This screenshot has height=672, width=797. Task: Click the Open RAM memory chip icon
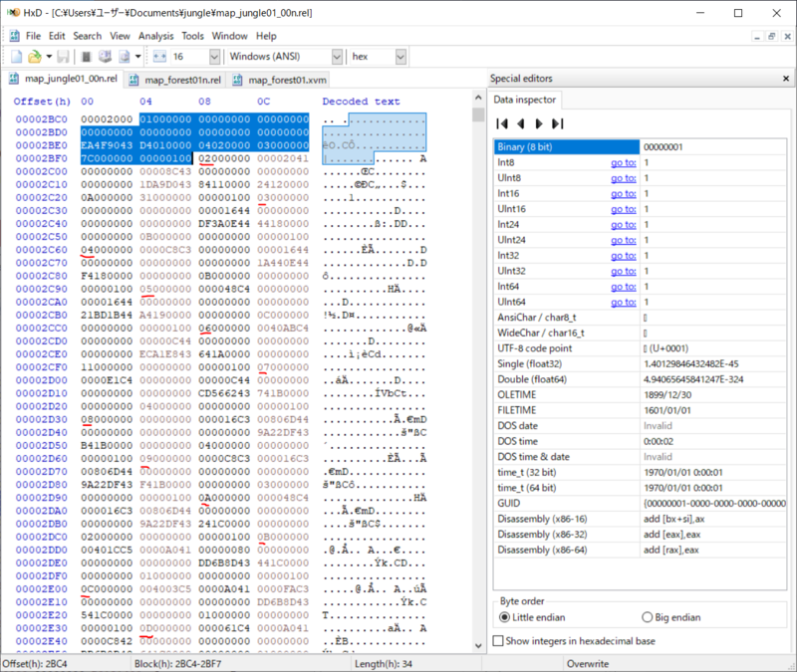87,57
